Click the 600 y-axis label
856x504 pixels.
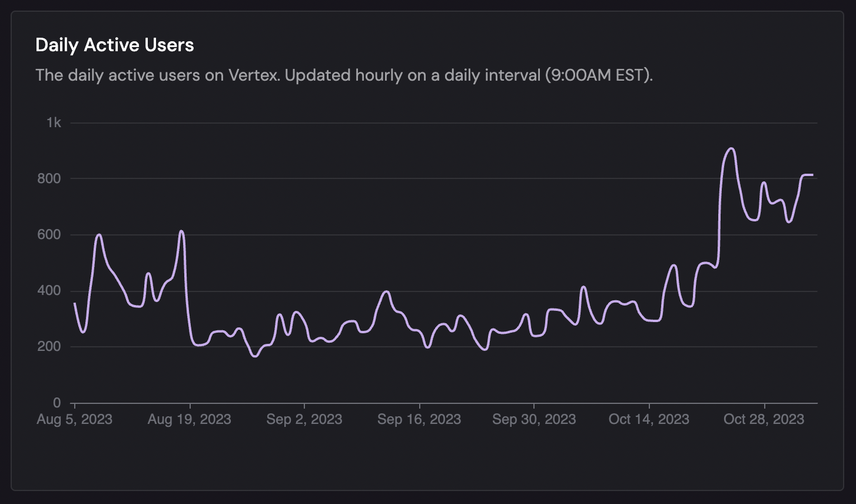(49, 235)
